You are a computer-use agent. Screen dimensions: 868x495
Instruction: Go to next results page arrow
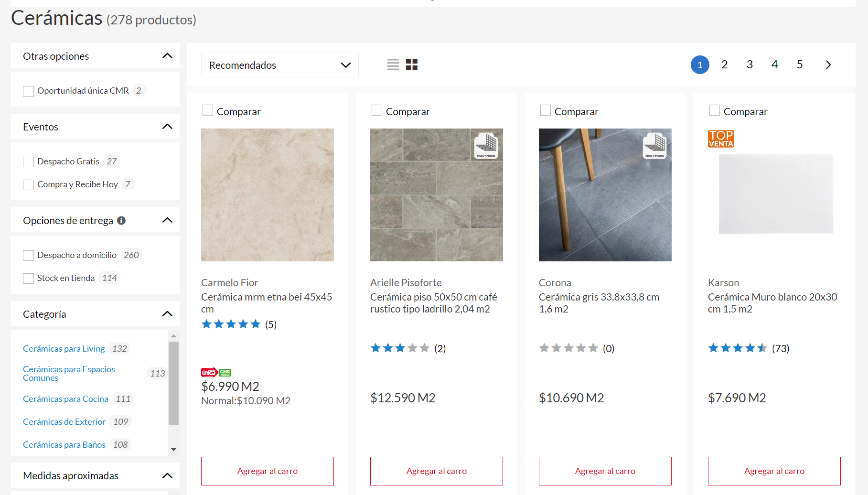click(x=828, y=65)
